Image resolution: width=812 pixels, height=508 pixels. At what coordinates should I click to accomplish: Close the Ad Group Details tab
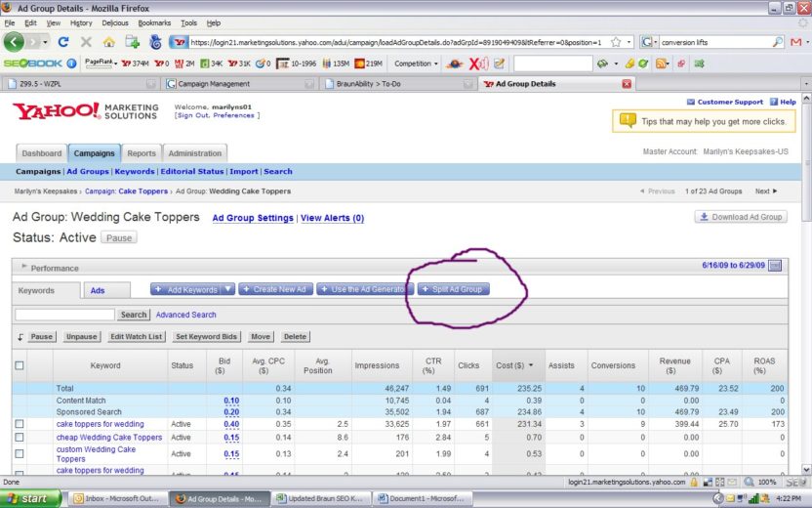tap(627, 83)
